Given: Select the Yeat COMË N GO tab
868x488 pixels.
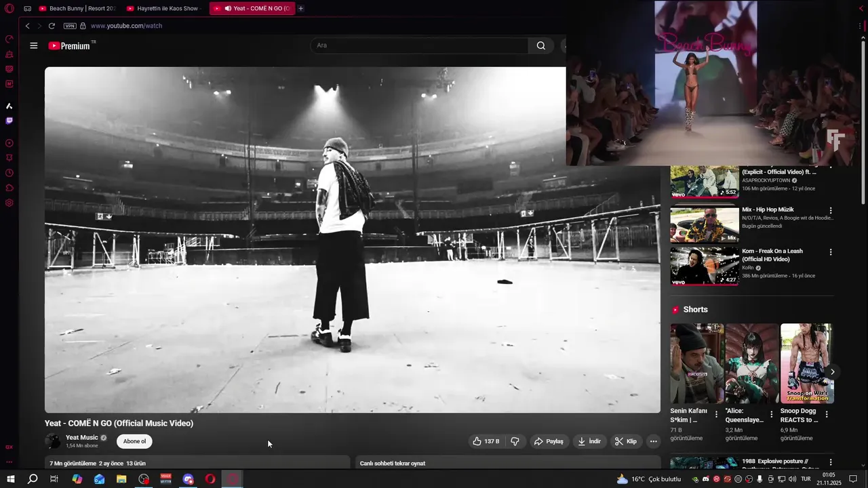Looking at the screenshot, I should point(252,8).
